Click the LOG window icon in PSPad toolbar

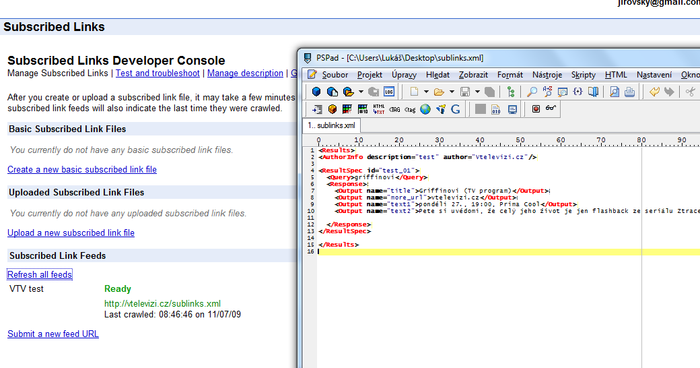(x=389, y=92)
